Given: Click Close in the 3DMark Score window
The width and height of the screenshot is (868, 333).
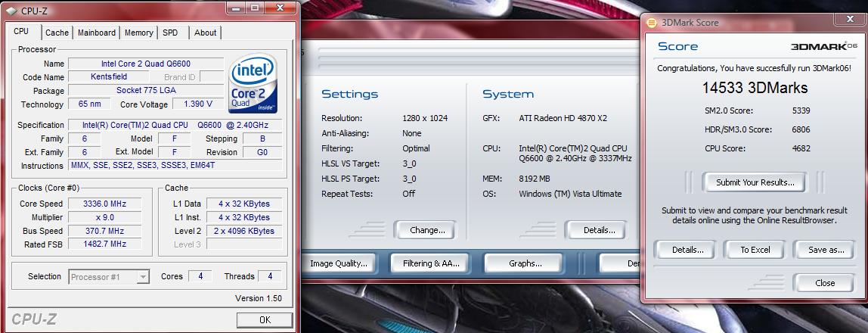Looking at the screenshot, I should click(824, 283).
